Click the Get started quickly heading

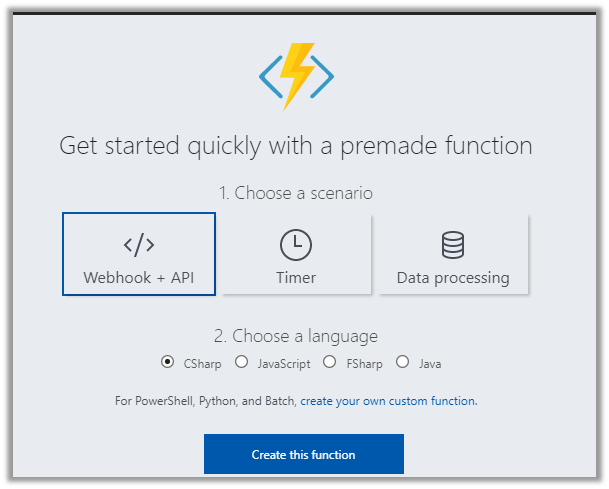tap(296, 145)
